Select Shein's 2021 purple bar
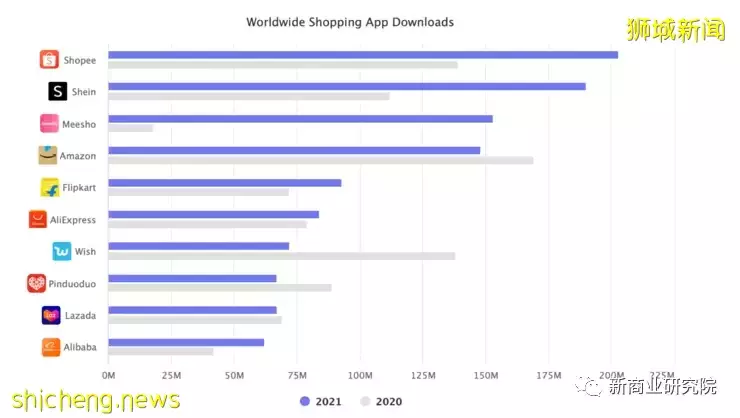Viewport: 740px width, 418px height. pos(347,86)
